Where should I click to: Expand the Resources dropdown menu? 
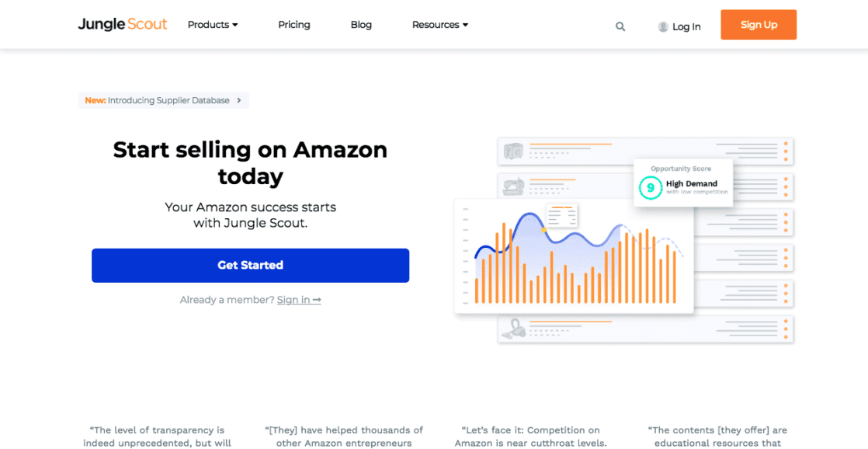pos(440,25)
